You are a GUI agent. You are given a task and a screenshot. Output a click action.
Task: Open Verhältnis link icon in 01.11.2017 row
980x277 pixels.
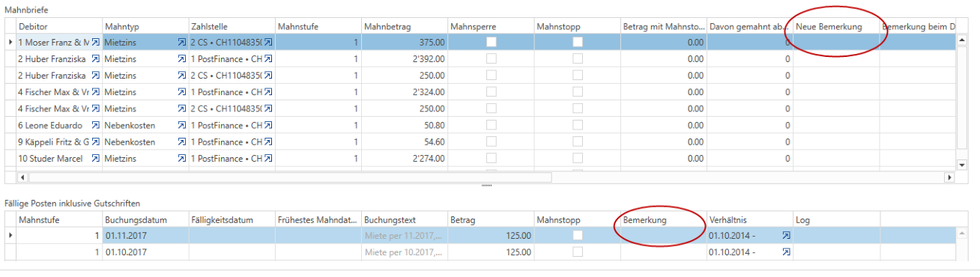[786, 235]
